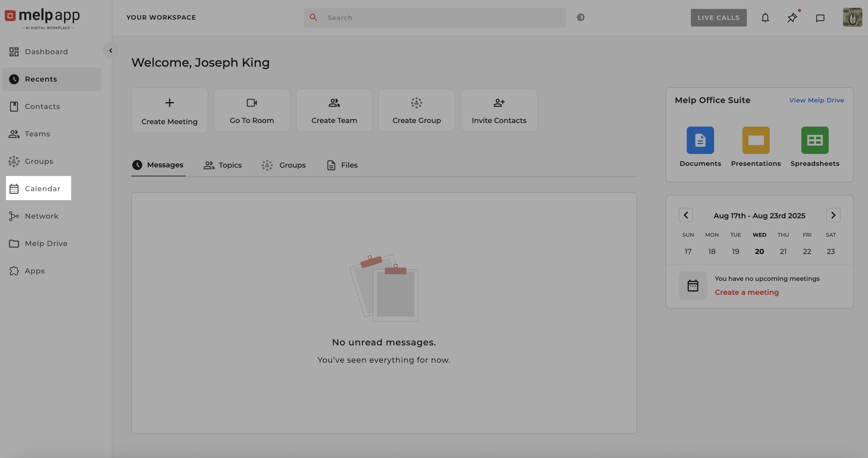
Task: Open the Documents app icon
Action: pos(700,140)
